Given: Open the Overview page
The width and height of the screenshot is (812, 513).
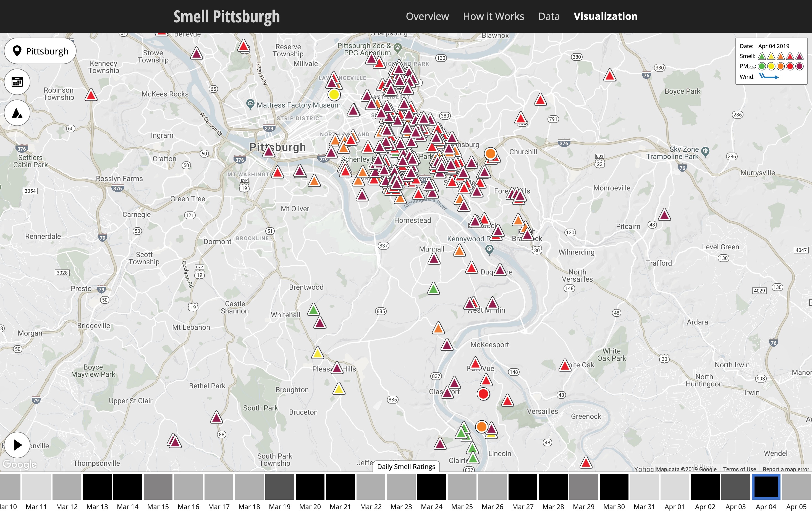Looking at the screenshot, I should click(427, 16).
